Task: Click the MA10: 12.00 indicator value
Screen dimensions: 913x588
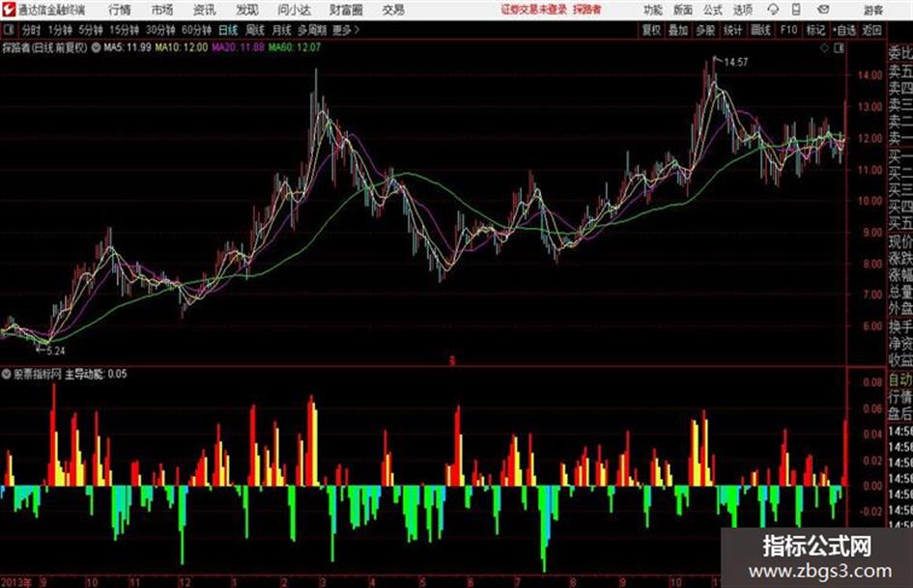Action: pos(181,47)
